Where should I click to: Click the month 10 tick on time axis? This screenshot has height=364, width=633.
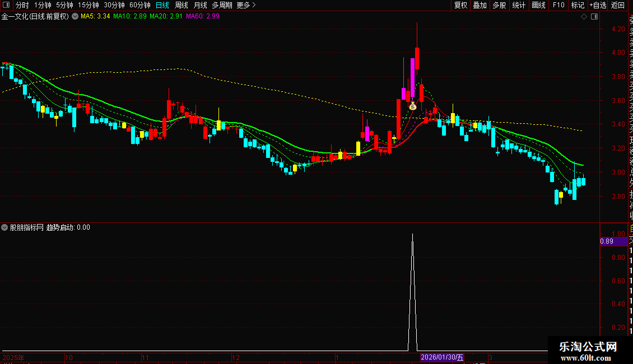click(x=69, y=357)
